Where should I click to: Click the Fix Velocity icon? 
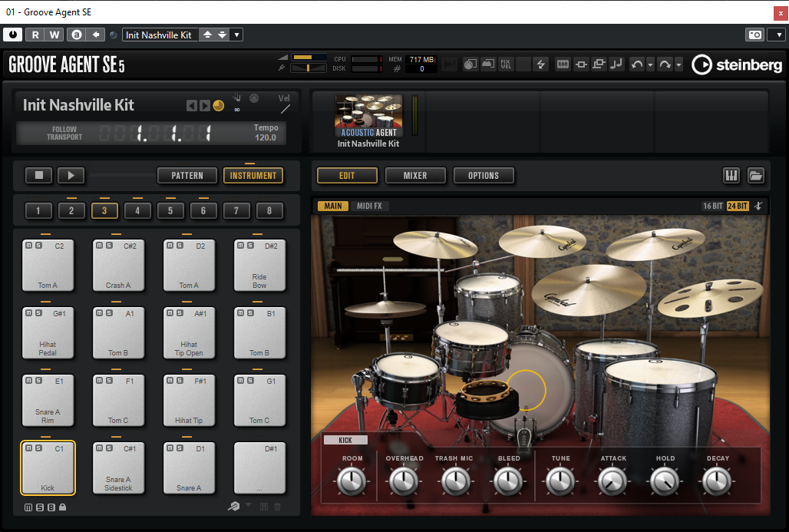pos(506,64)
